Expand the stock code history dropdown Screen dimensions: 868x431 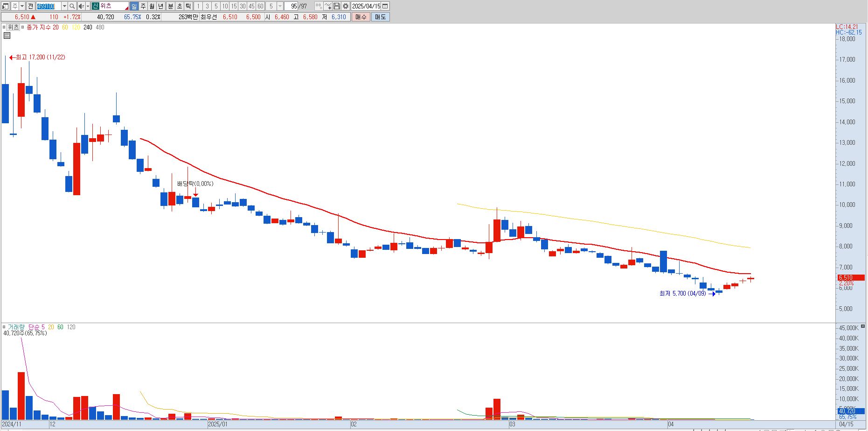(x=64, y=6)
